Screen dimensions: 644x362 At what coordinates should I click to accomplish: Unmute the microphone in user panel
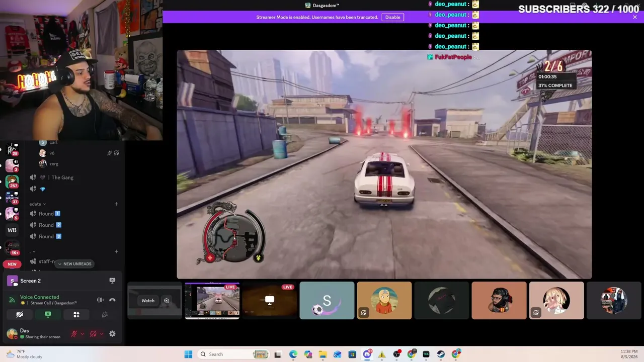pos(74,334)
